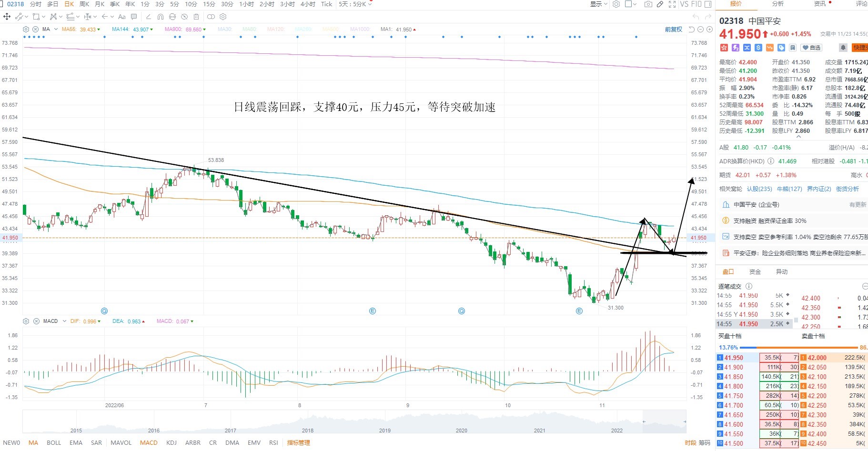This screenshot has height=451, width=868.
Task: Open the 平安证券 news headline
Action: tap(799, 253)
